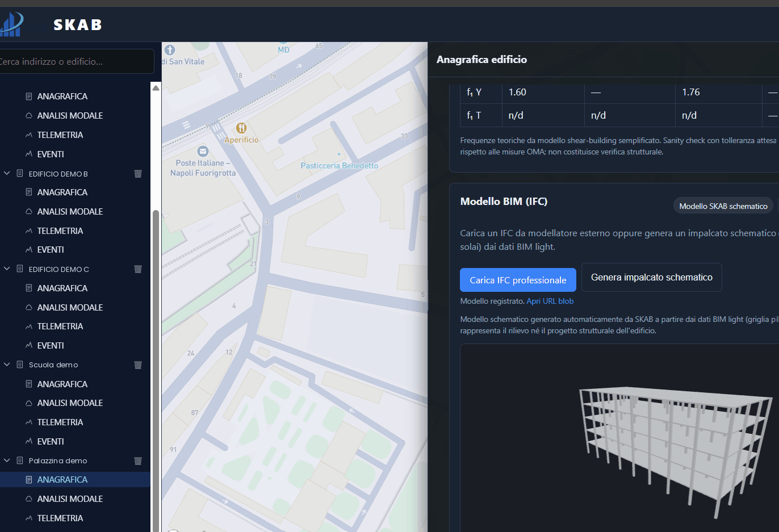Image resolution: width=779 pixels, height=532 pixels.
Task: Focus the Cerca indirizzo o edificio search field
Action: point(76,61)
